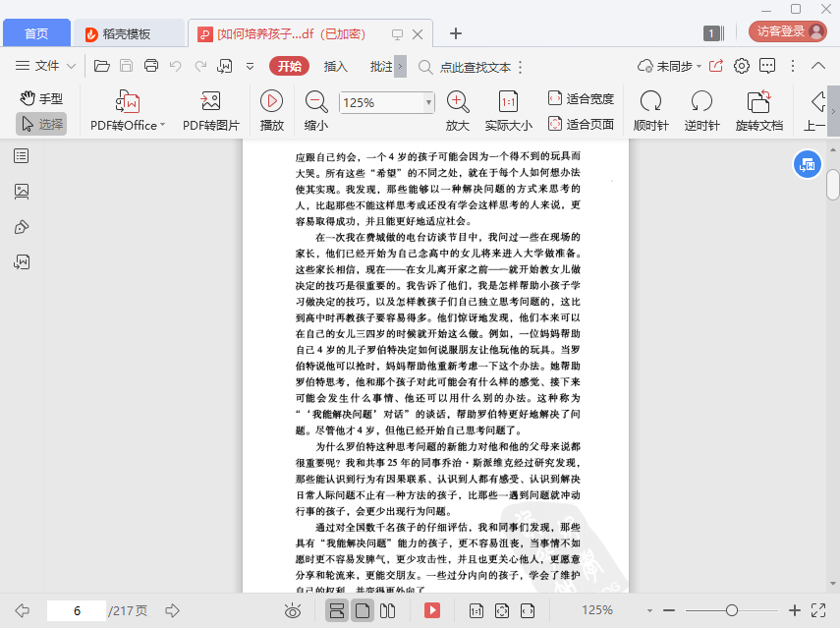Open the feedback chat icon
Screen dimensions: 840x628
[x=767, y=66]
